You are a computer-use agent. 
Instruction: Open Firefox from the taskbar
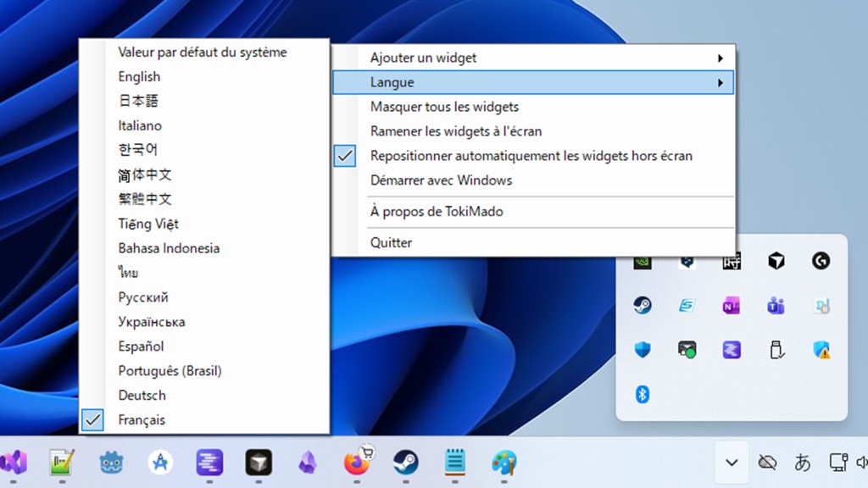[357, 463]
